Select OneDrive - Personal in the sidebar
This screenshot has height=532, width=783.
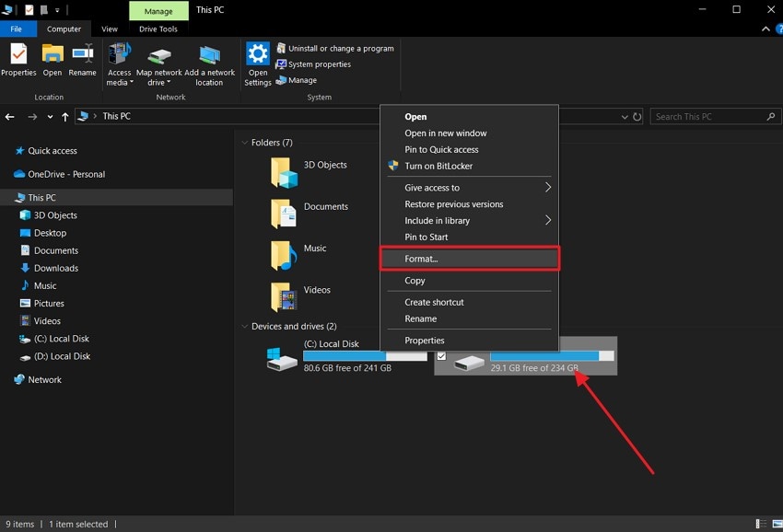[60, 174]
